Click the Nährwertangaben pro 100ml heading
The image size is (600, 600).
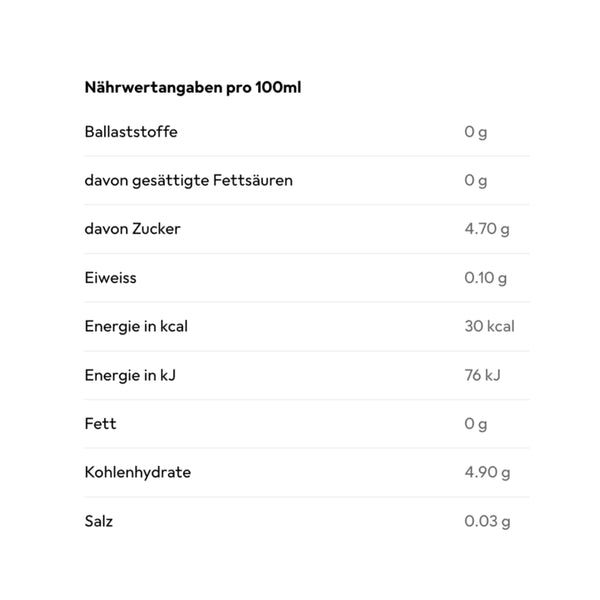coord(193,88)
